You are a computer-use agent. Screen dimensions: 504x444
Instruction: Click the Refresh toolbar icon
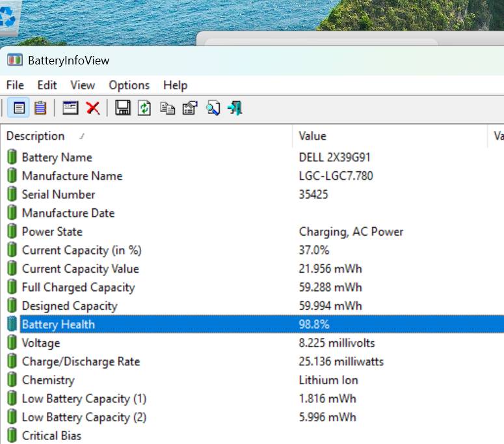tap(144, 108)
